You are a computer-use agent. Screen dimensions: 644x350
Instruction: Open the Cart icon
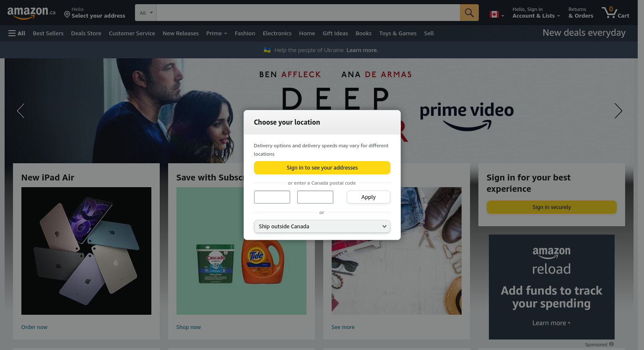point(615,13)
